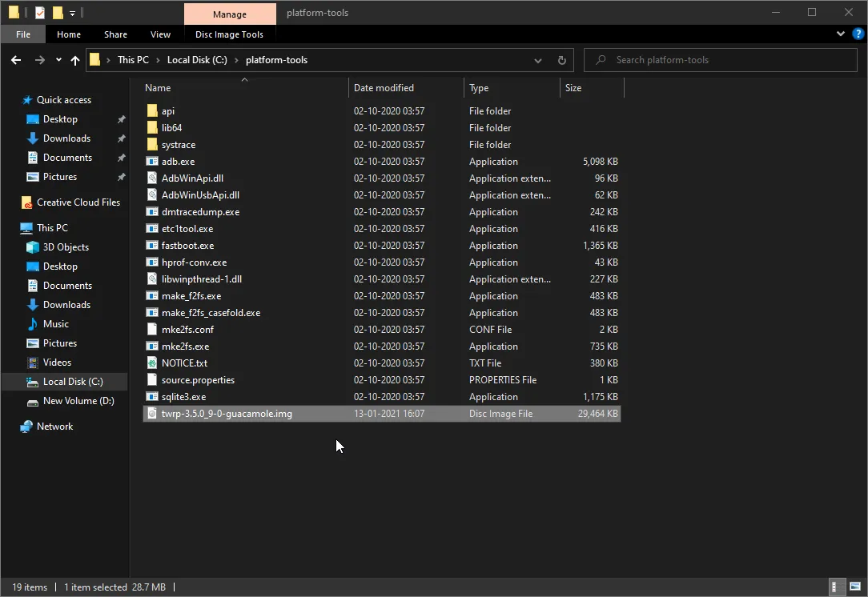Collapse the ribbon using the chevron toggle
The height and width of the screenshot is (597, 868).
tap(839, 34)
